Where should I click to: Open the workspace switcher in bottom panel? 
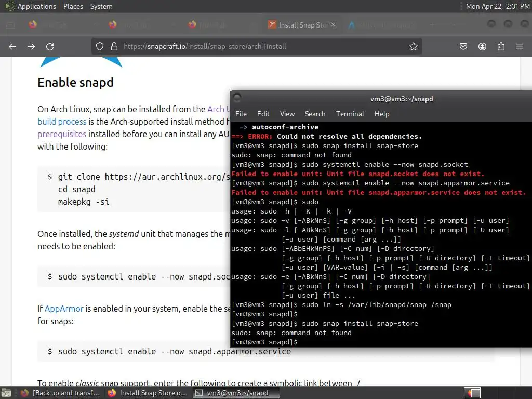point(472,393)
